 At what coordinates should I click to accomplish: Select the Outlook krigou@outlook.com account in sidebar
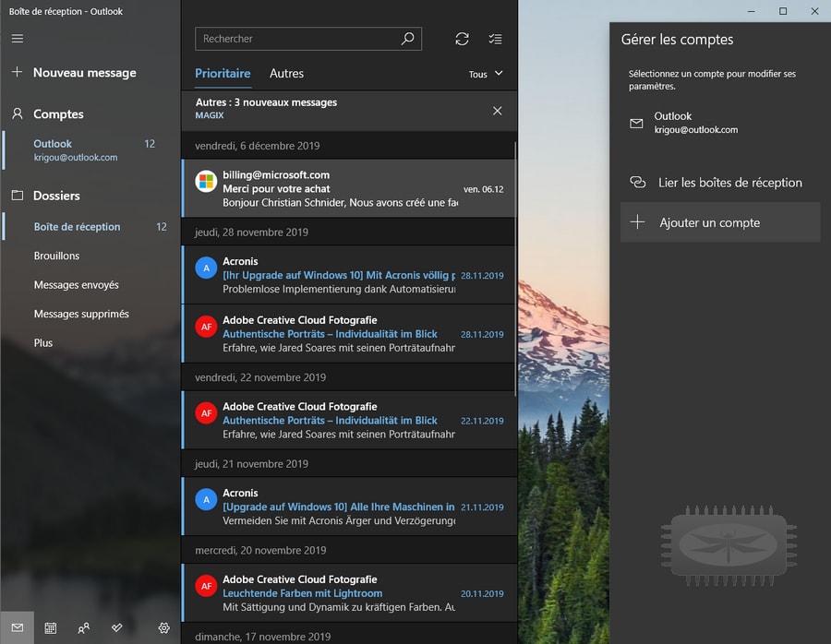pyautogui.click(x=90, y=149)
